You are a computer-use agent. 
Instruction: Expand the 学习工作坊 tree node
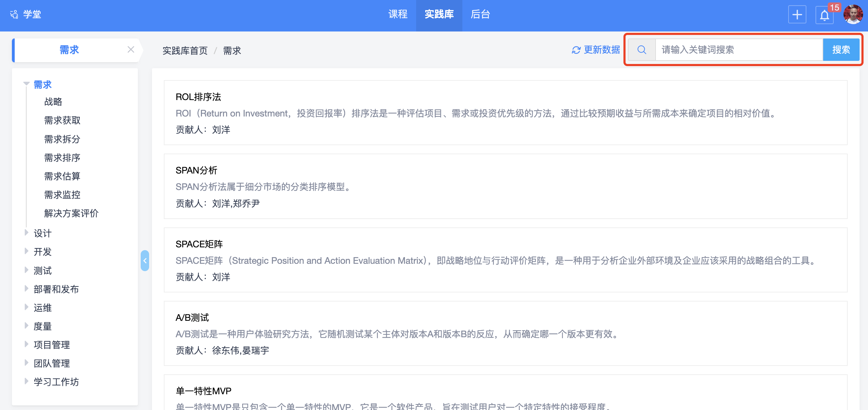[26, 381]
